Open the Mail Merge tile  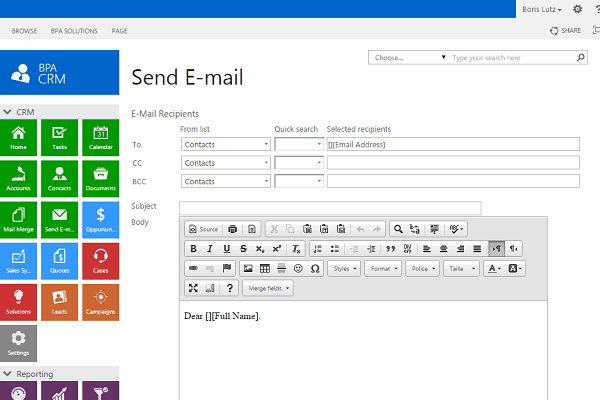pyautogui.click(x=18, y=220)
